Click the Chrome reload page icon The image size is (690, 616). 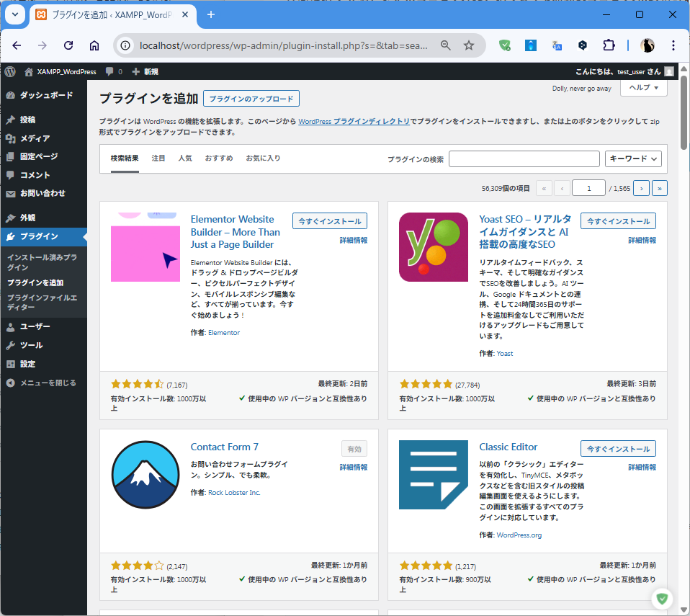pyautogui.click(x=68, y=45)
